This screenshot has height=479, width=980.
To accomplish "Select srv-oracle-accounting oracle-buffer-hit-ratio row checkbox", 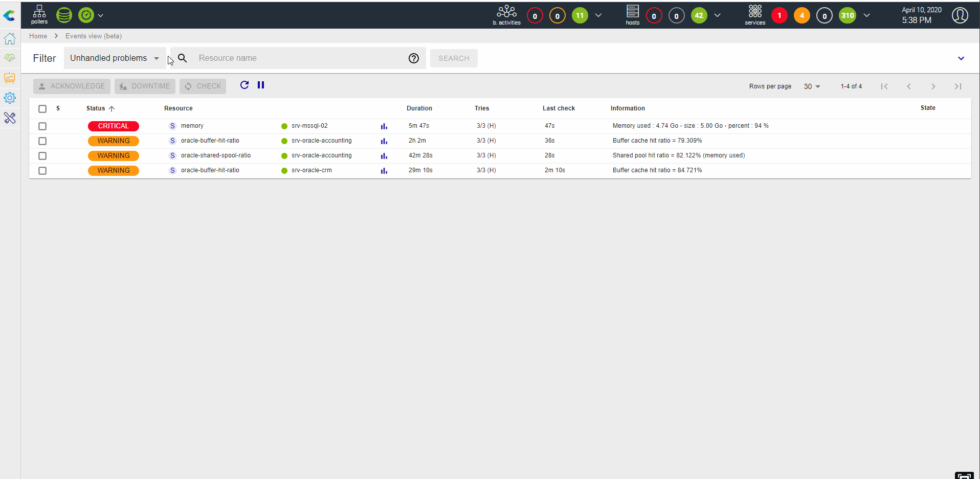I will coord(42,141).
